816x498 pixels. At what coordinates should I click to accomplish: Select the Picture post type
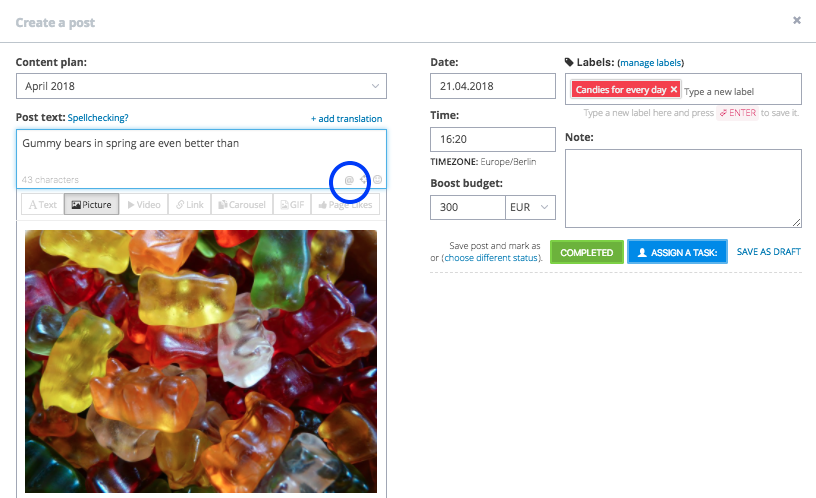(92, 205)
